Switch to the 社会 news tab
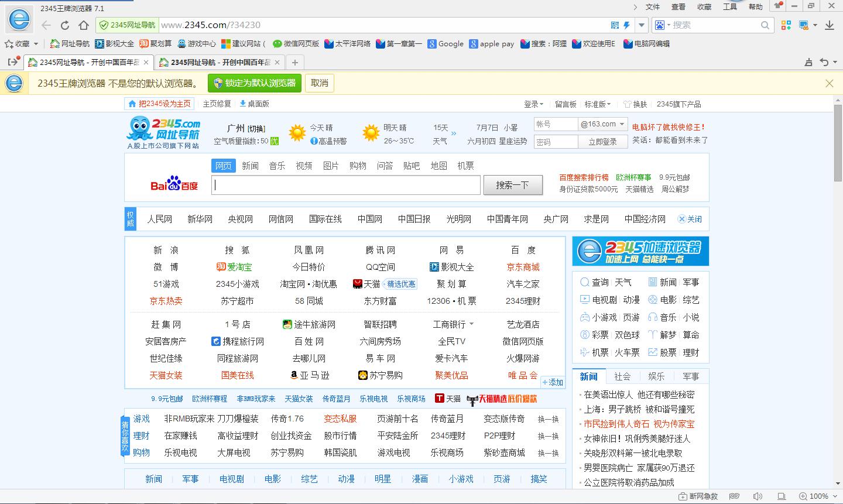This screenshot has width=843, height=504. [622, 376]
